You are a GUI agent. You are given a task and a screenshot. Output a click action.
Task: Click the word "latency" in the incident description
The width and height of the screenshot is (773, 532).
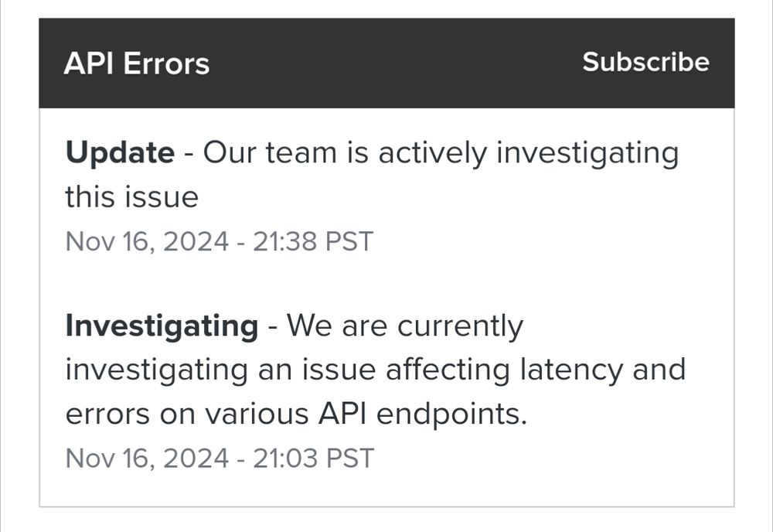[570, 370]
